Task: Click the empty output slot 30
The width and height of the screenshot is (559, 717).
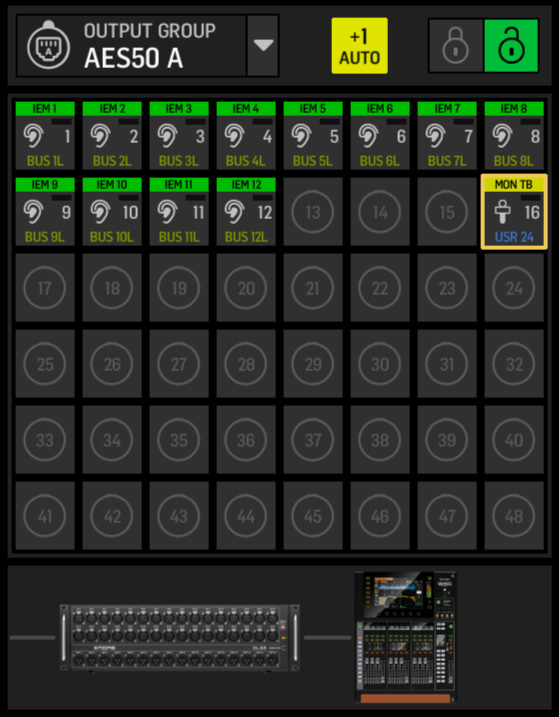Action: click(380, 364)
